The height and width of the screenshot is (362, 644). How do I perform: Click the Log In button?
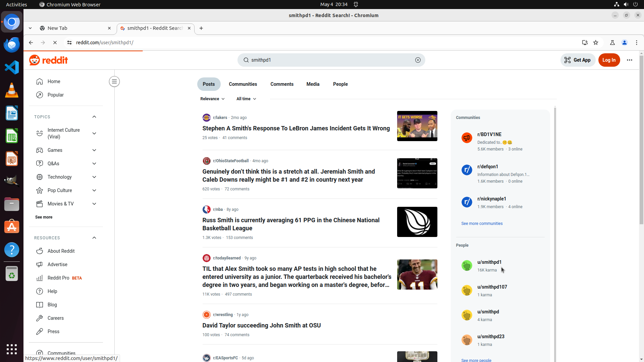pos(609,60)
